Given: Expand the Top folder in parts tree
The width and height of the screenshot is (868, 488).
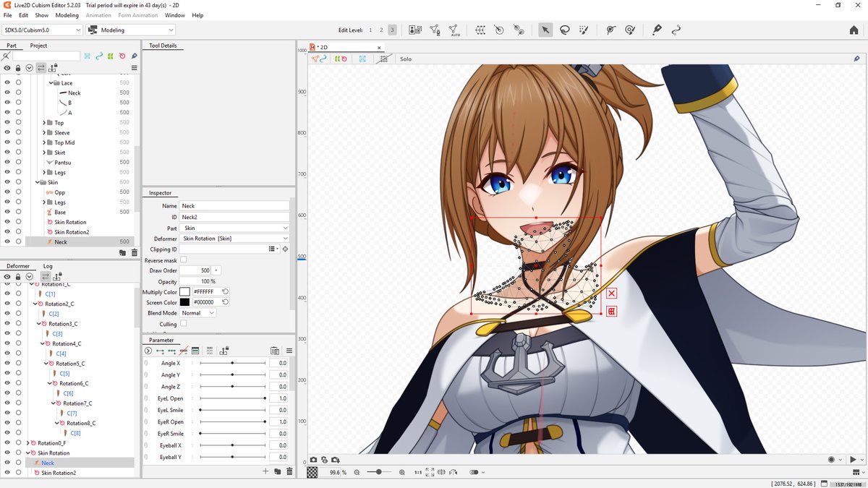Looking at the screenshot, I should [x=45, y=123].
